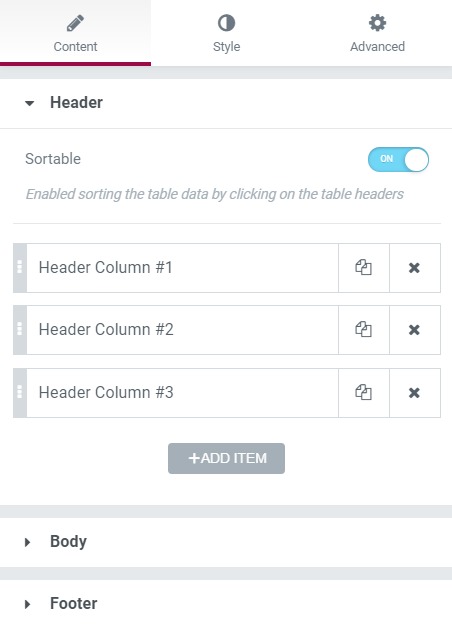The image size is (452, 628).
Task: Open Header Column #2 item settings
Action: click(183, 330)
